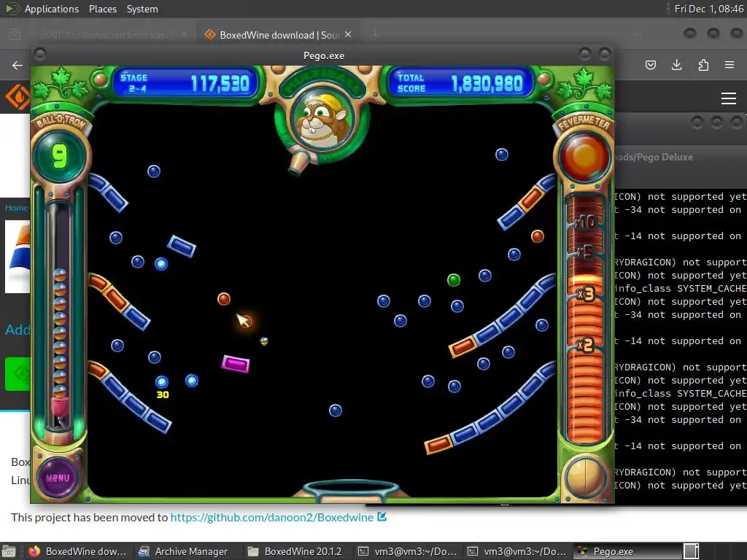Open the purple Menu button in Pego
This screenshot has height=560, width=747.
(x=58, y=478)
